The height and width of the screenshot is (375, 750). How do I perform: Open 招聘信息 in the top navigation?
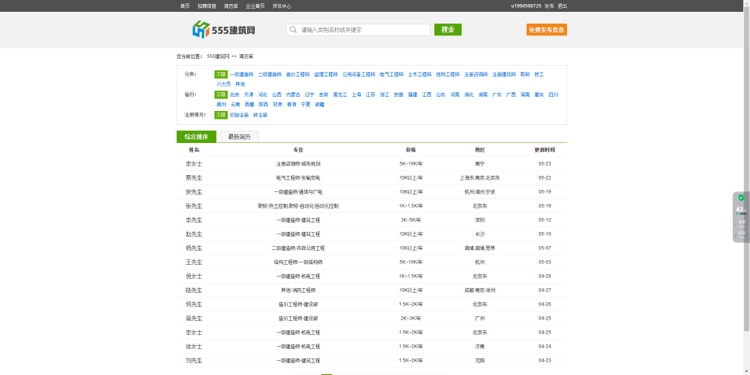point(207,6)
